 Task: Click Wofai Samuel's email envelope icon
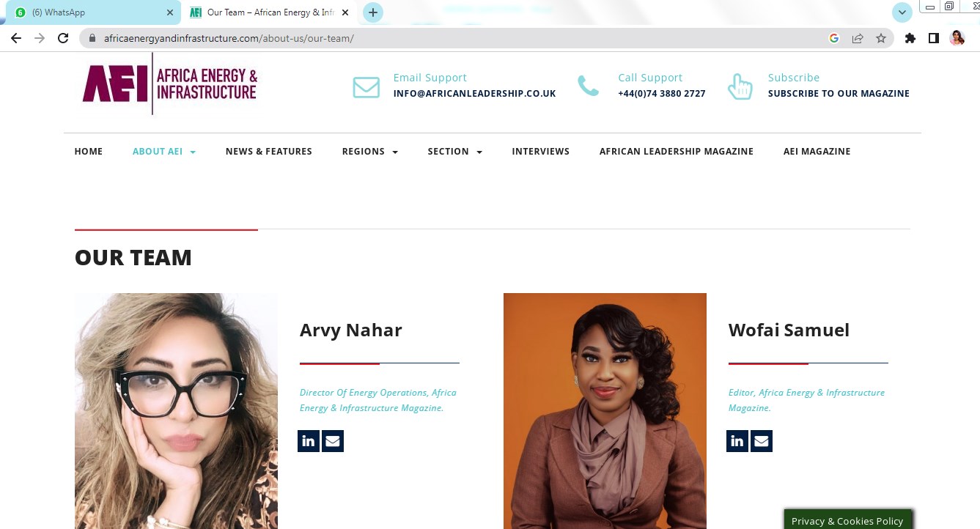762,441
